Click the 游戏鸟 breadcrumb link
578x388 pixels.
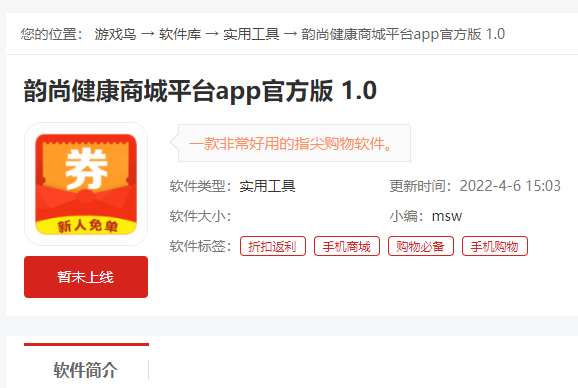point(115,34)
